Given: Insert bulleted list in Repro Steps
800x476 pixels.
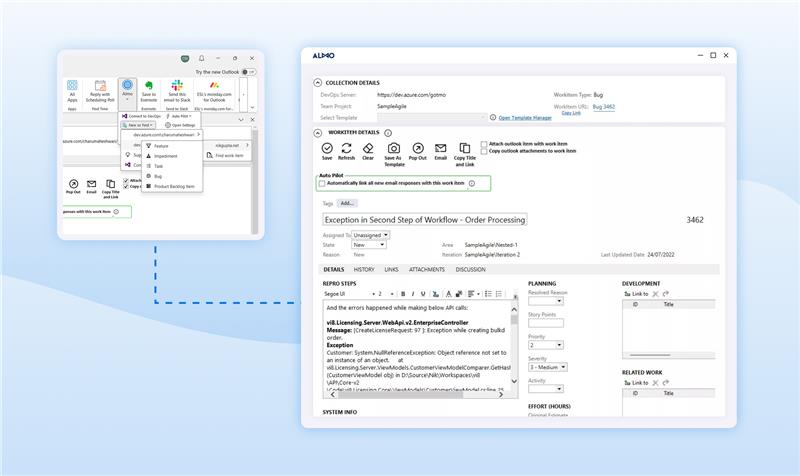Looking at the screenshot, I should click(x=488, y=294).
